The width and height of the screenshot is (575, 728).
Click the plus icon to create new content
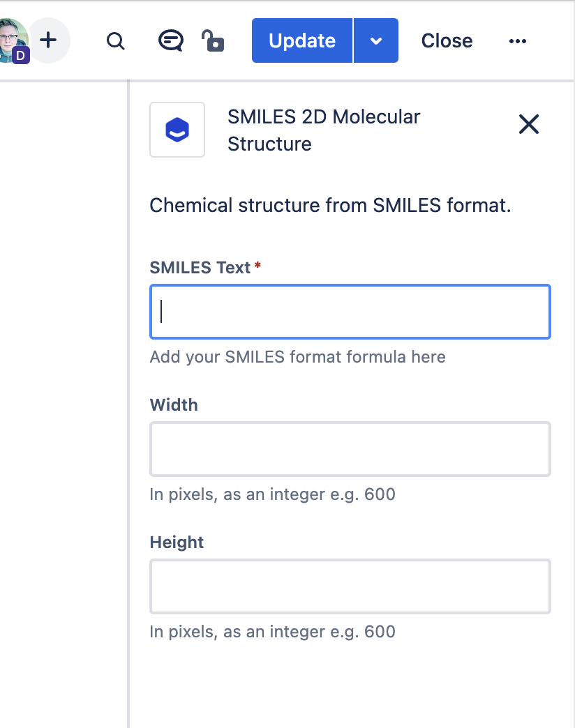coord(48,40)
